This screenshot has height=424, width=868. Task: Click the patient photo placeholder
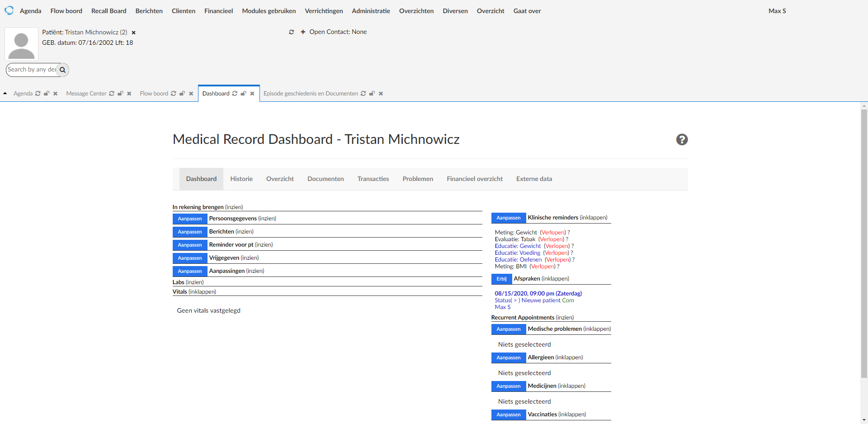pyautogui.click(x=21, y=44)
